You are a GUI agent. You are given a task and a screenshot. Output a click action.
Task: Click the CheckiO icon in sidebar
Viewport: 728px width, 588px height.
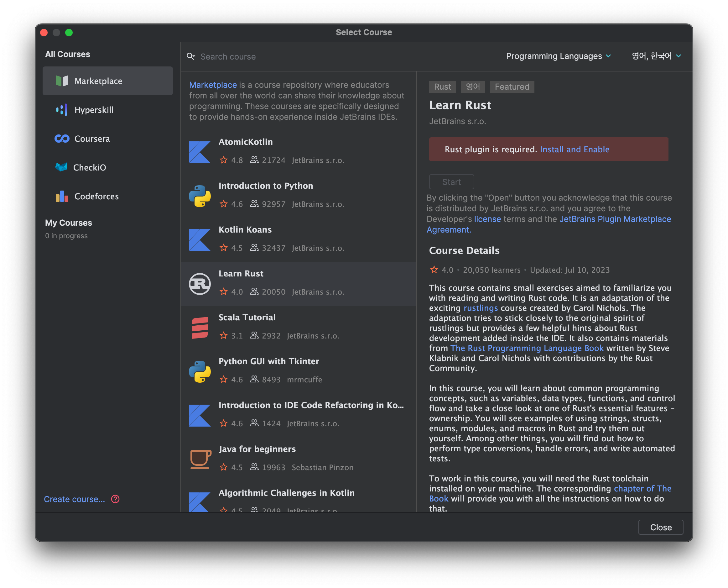click(x=61, y=167)
